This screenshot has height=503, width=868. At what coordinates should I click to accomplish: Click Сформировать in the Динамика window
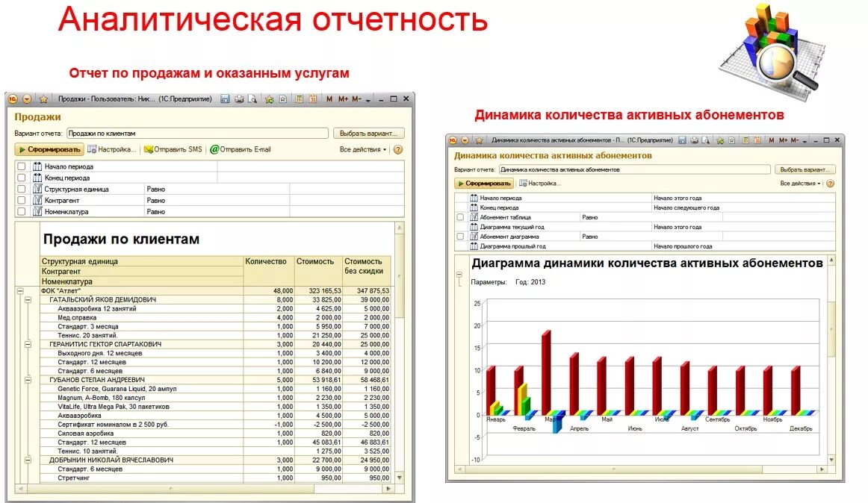pyautogui.click(x=484, y=183)
